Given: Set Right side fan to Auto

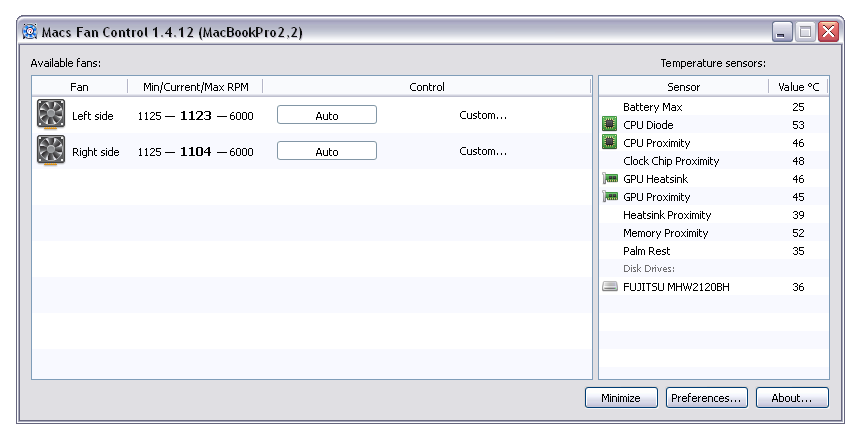Looking at the screenshot, I should tap(326, 151).
